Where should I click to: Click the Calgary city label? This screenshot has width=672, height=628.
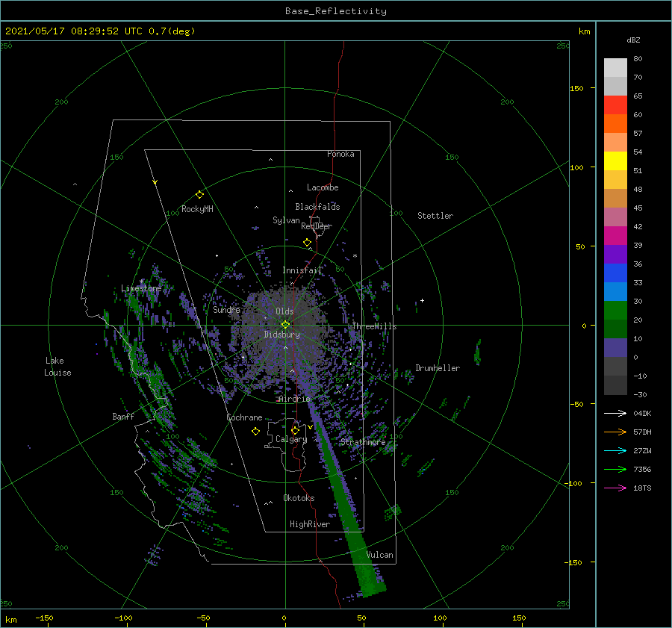(291, 439)
